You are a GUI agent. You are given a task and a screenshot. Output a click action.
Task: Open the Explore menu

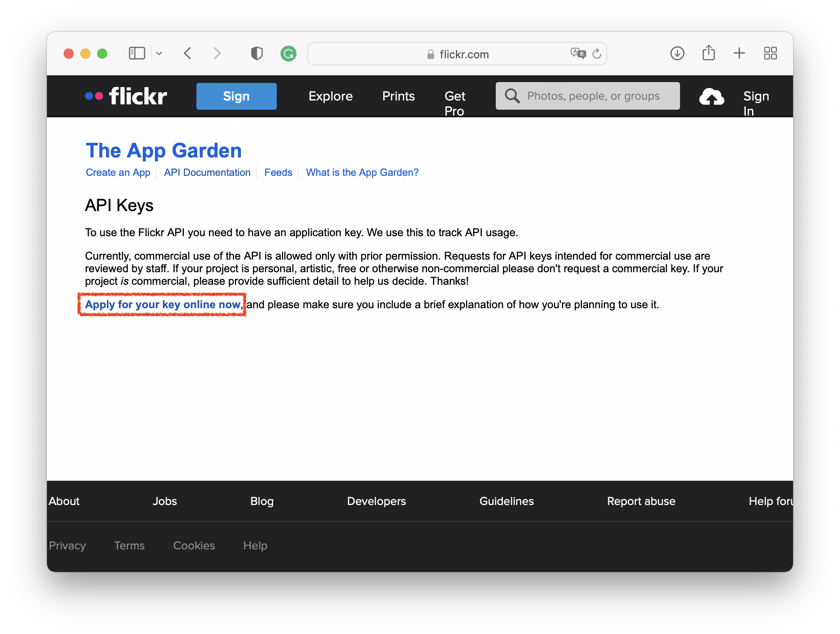[x=331, y=96]
